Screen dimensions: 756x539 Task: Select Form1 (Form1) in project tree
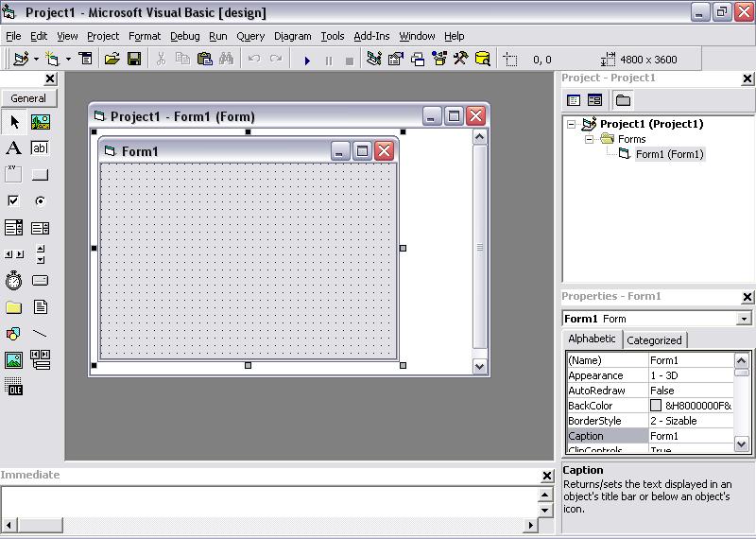tap(668, 154)
